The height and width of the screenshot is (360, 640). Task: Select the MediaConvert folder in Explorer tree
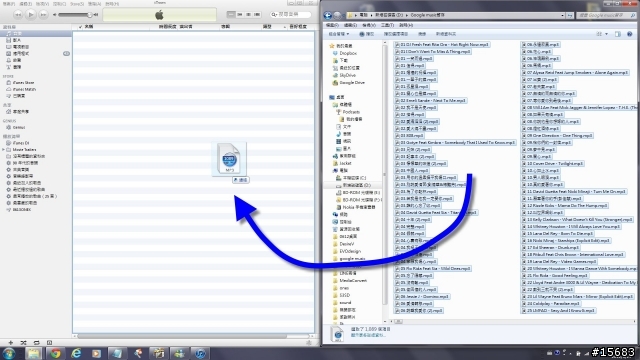tap(350, 281)
